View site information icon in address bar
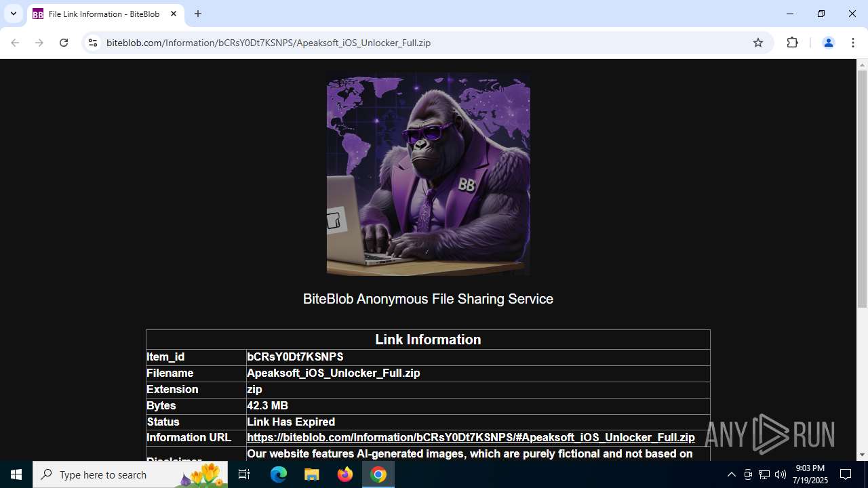 [x=93, y=43]
